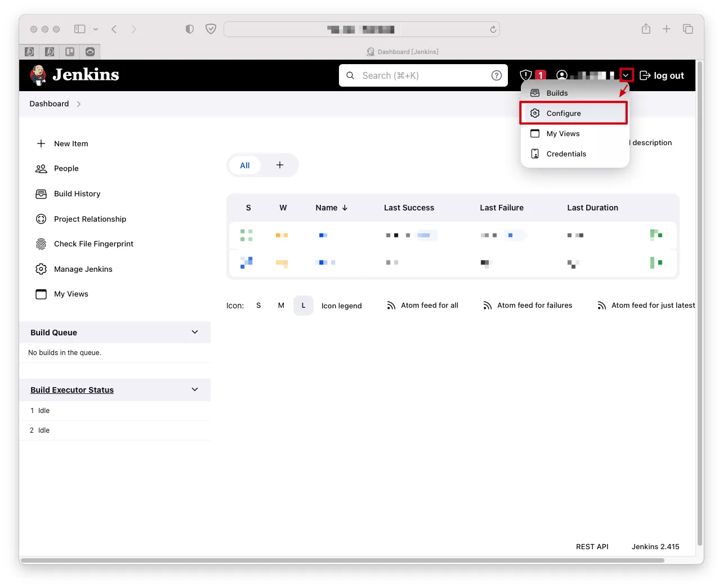Open Safari's Share icon
This screenshot has height=588, width=723.
click(x=646, y=29)
